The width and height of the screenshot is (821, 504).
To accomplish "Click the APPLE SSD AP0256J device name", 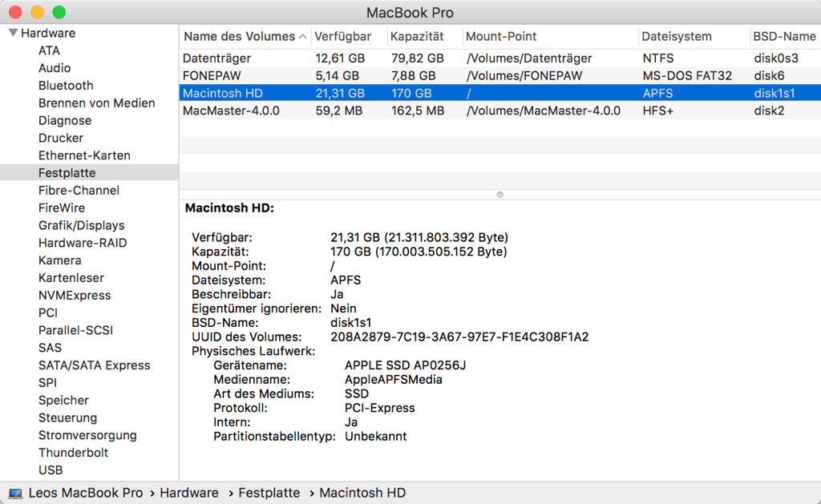I will click(x=405, y=365).
